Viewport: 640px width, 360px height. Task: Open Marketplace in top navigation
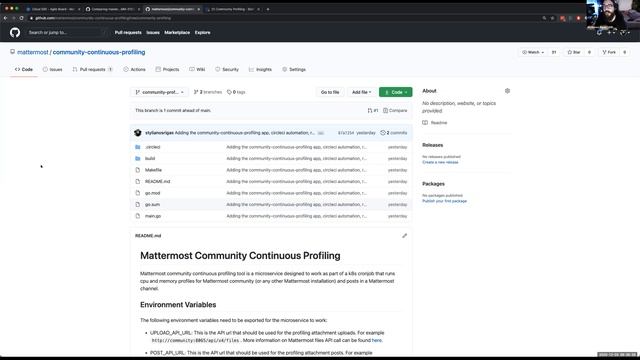tap(177, 32)
